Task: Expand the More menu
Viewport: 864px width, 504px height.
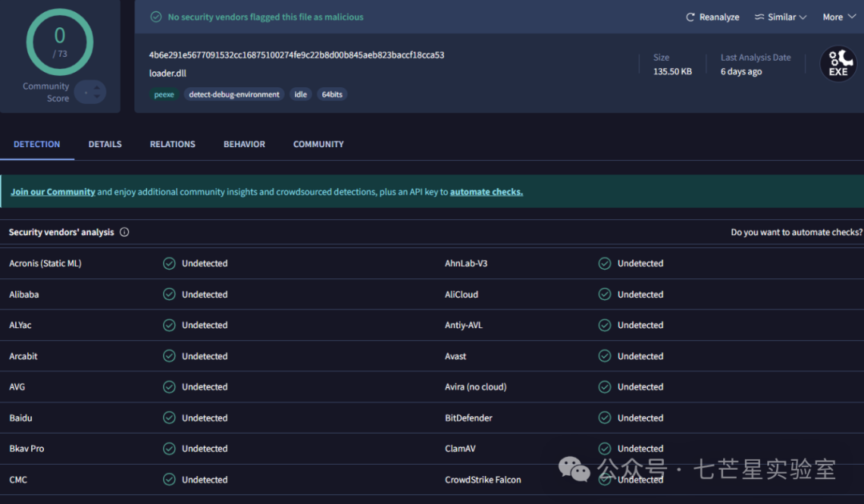Action: (x=838, y=17)
